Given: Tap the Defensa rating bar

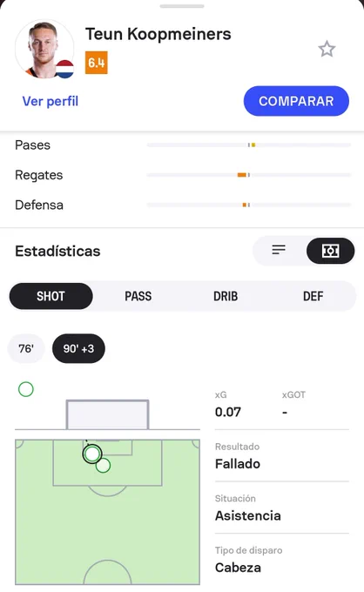Looking at the screenshot, I should coord(249,205).
